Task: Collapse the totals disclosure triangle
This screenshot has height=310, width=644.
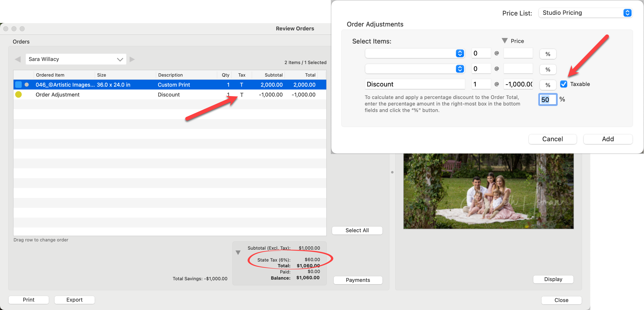Action: [x=238, y=253]
